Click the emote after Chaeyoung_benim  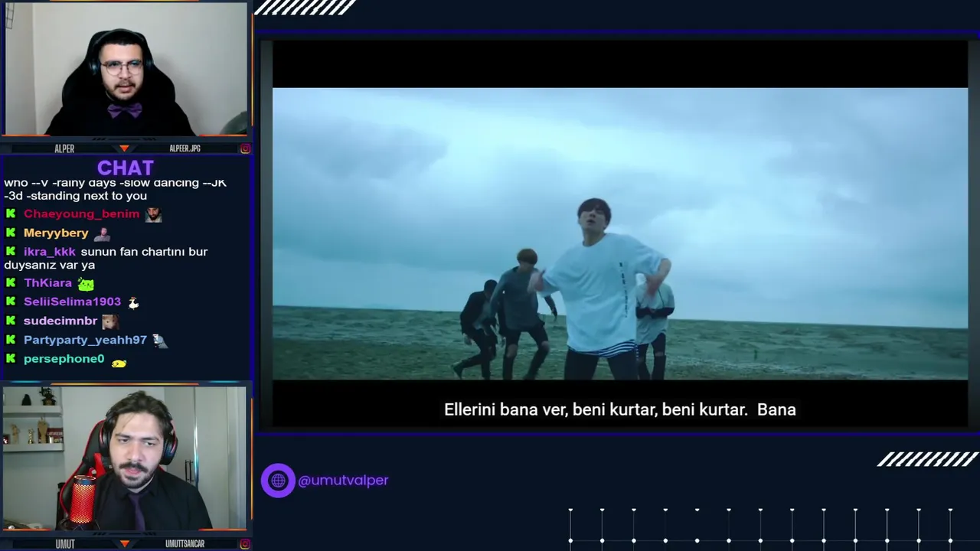pyautogui.click(x=153, y=214)
